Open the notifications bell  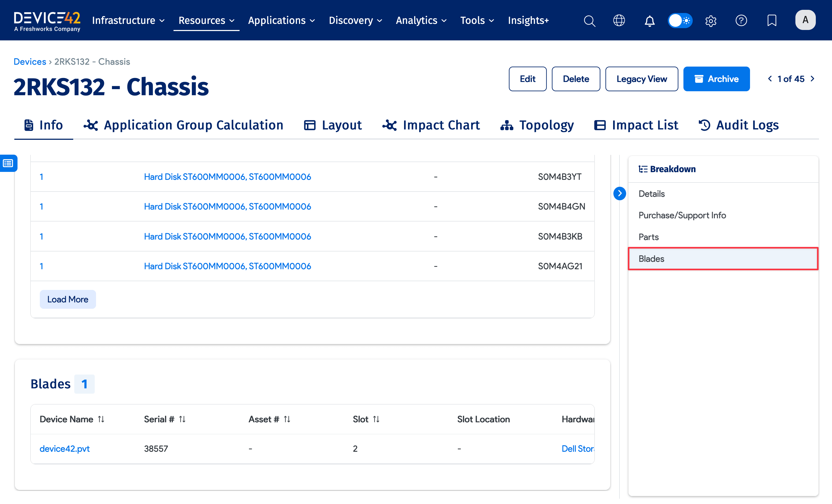coord(649,21)
